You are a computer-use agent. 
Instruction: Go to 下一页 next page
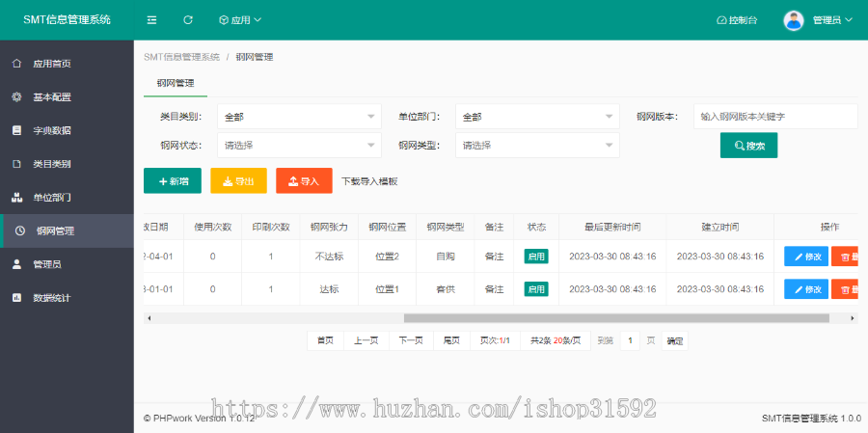[411, 341]
